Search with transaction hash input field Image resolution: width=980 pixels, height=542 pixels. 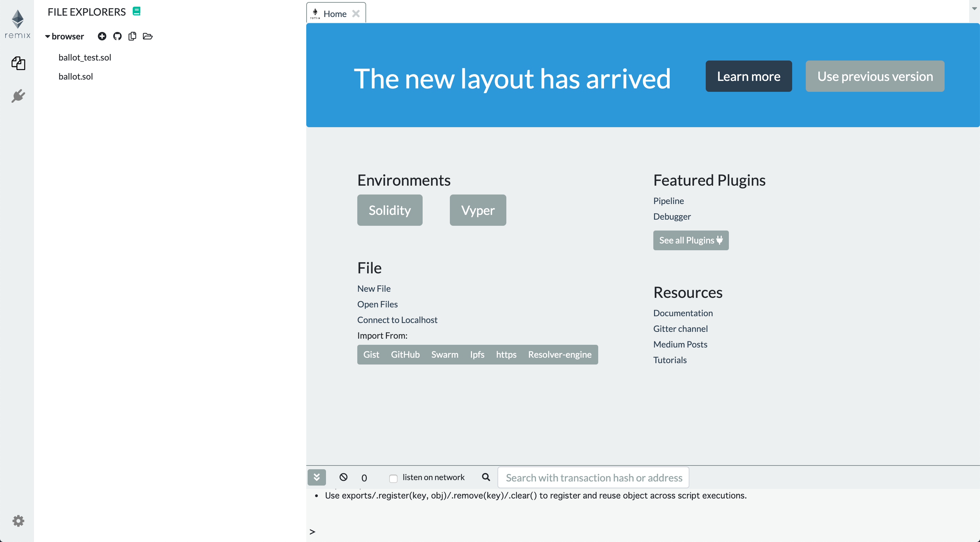point(594,477)
